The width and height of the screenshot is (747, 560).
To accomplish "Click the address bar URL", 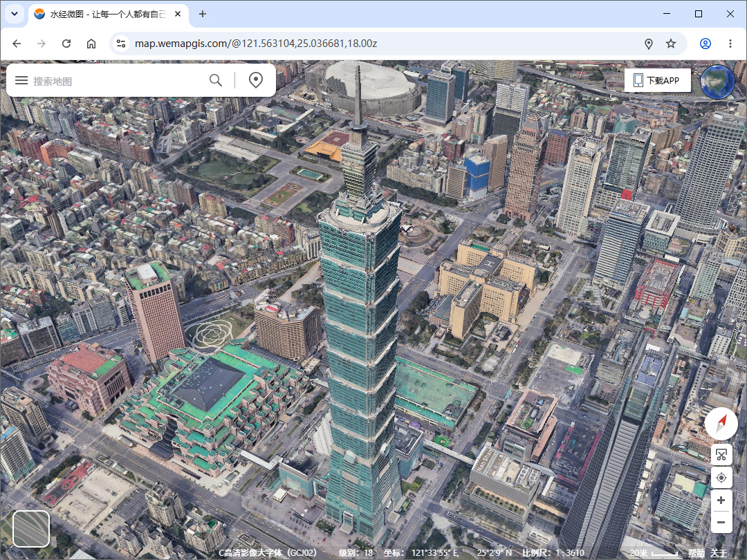I will coord(256,44).
